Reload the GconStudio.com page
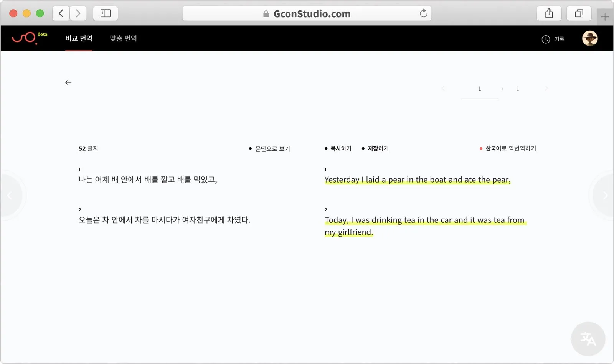Image resolution: width=614 pixels, height=364 pixels. coord(423,13)
